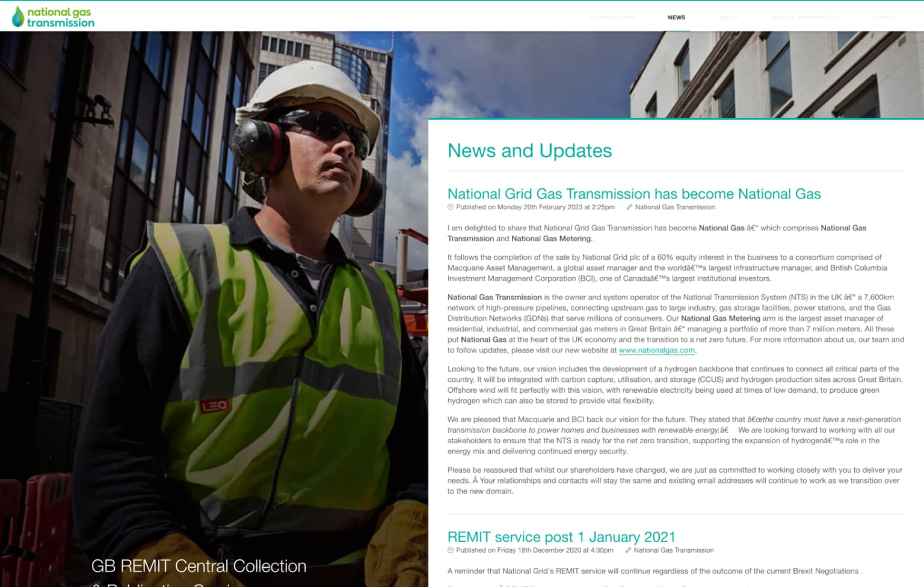Click first article's author name National Gas Transmission
This screenshot has width=924, height=587.
click(675, 207)
